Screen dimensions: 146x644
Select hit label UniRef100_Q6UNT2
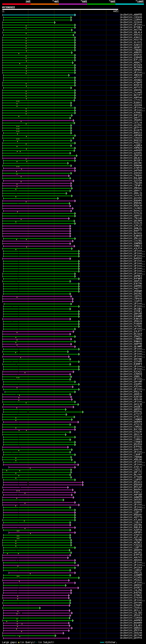131,48
